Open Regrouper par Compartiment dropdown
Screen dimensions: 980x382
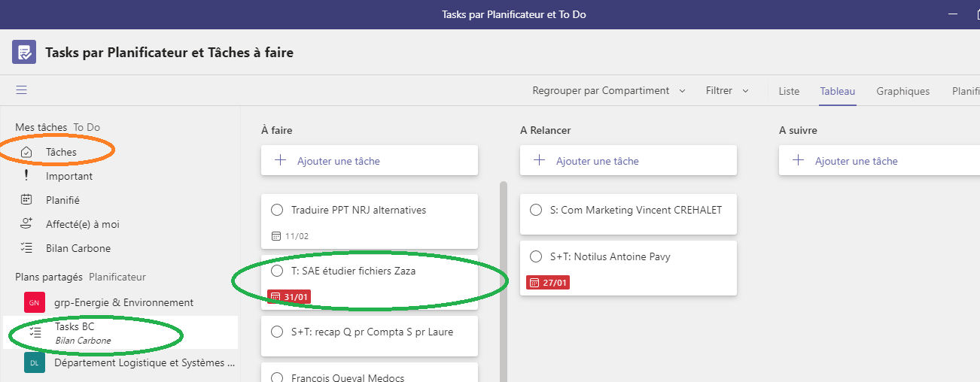(x=608, y=91)
